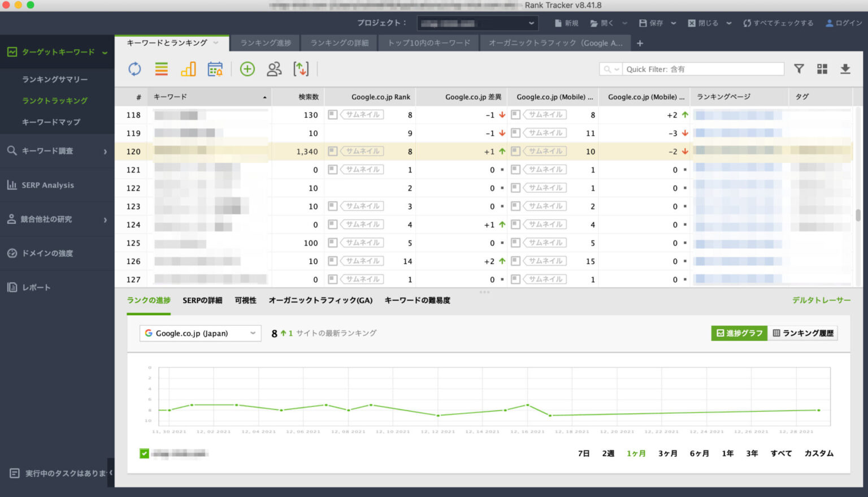
Task: Select the 7日 chart range
Action: (584, 453)
